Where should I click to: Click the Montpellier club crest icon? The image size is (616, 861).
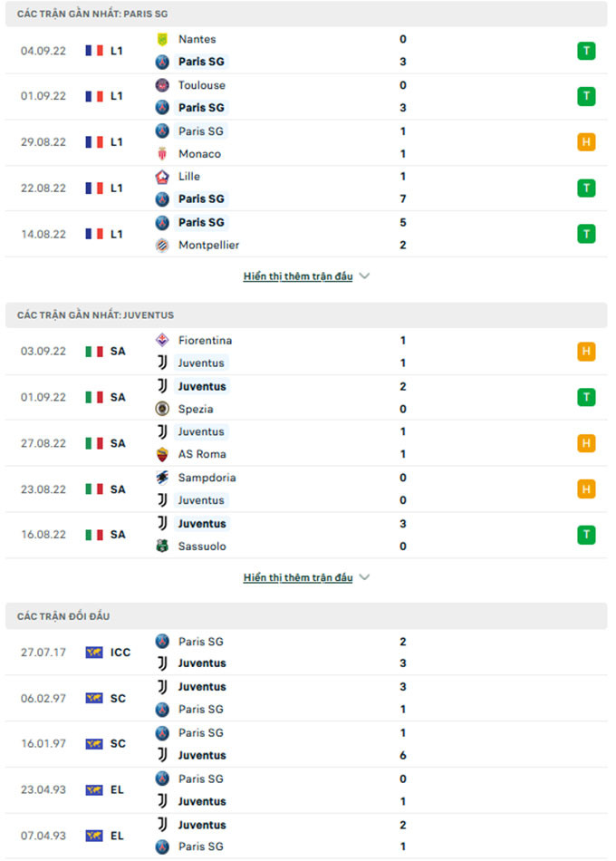pyautogui.click(x=162, y=245)
